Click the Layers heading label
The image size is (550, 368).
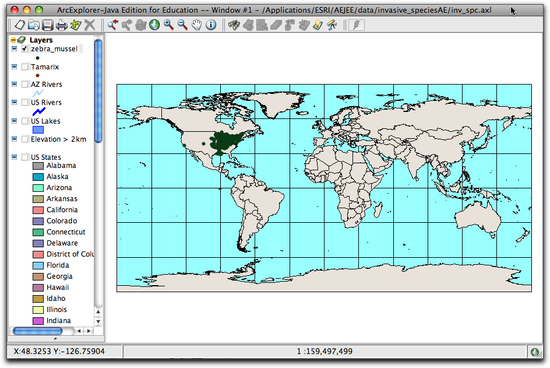(x=41, y=40)
